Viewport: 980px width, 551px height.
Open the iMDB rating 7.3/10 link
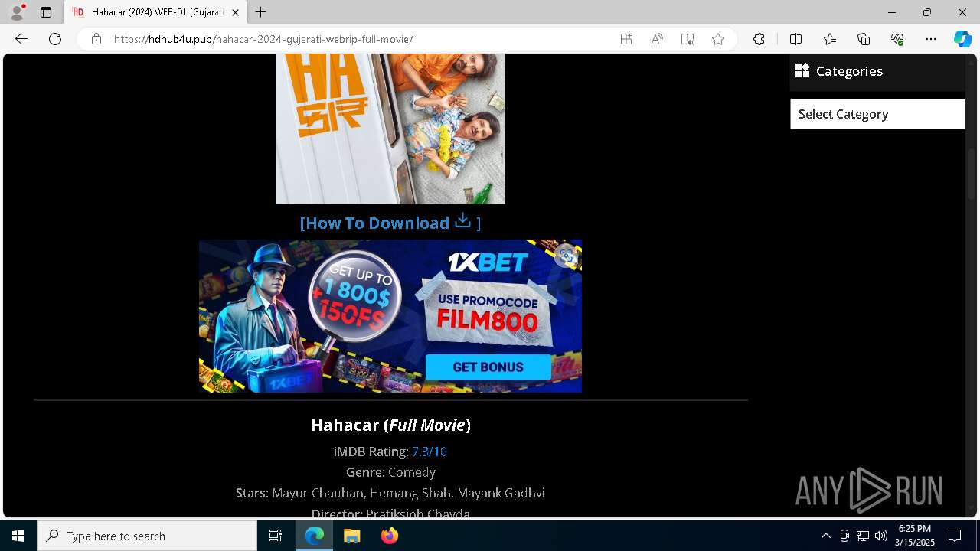430,452
